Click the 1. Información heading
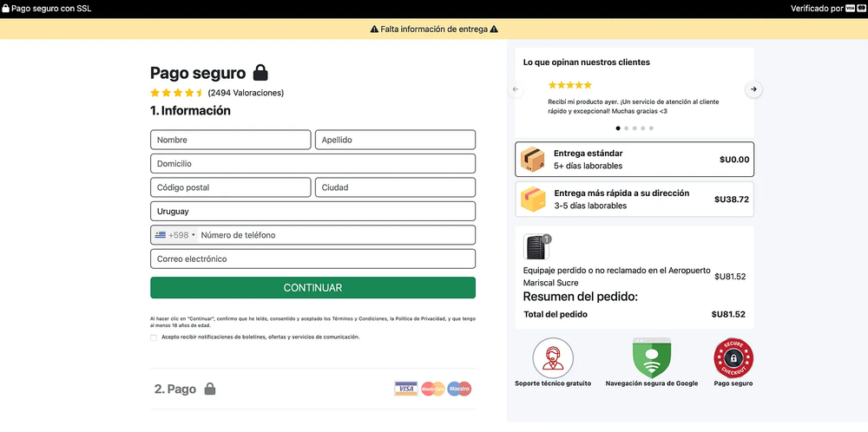 [190, 111]
